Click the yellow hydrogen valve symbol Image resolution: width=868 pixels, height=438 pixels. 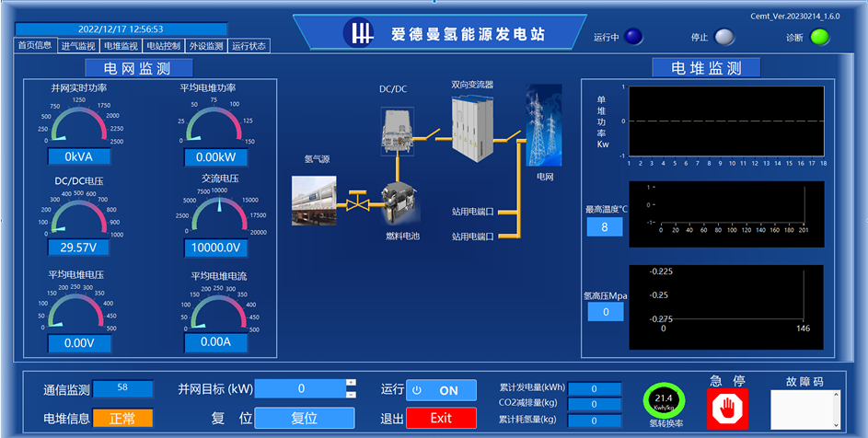pos(358,202)
